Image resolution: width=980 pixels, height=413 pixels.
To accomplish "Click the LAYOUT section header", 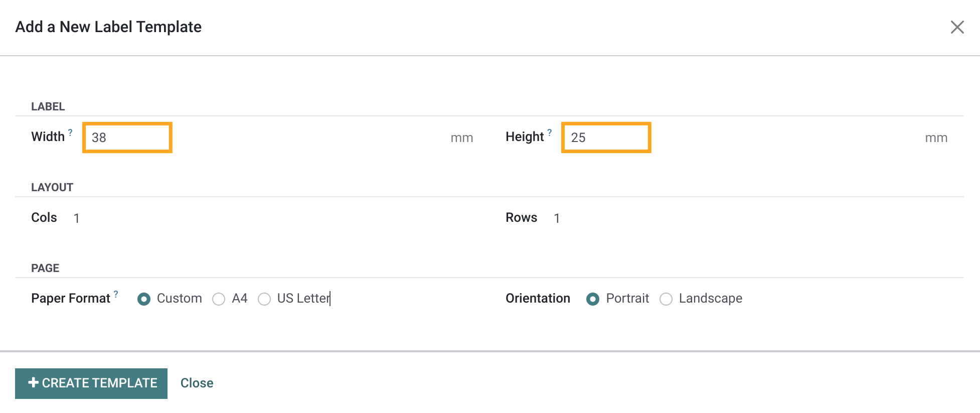I will pos(52,187).
